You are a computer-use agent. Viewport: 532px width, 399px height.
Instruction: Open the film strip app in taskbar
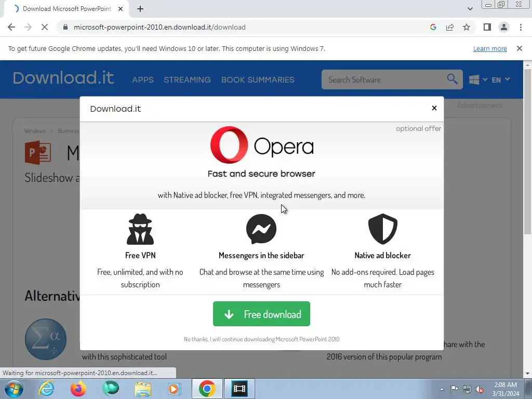pos(239,389)
